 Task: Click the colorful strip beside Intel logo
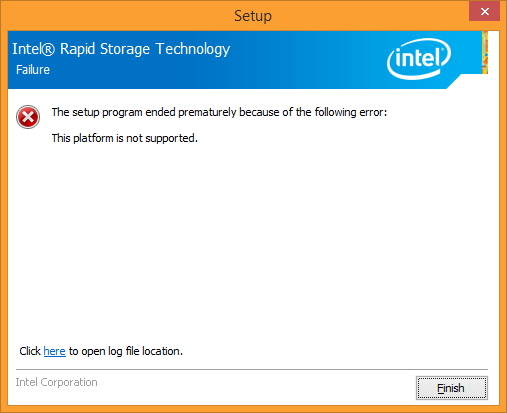pos(485,52)
